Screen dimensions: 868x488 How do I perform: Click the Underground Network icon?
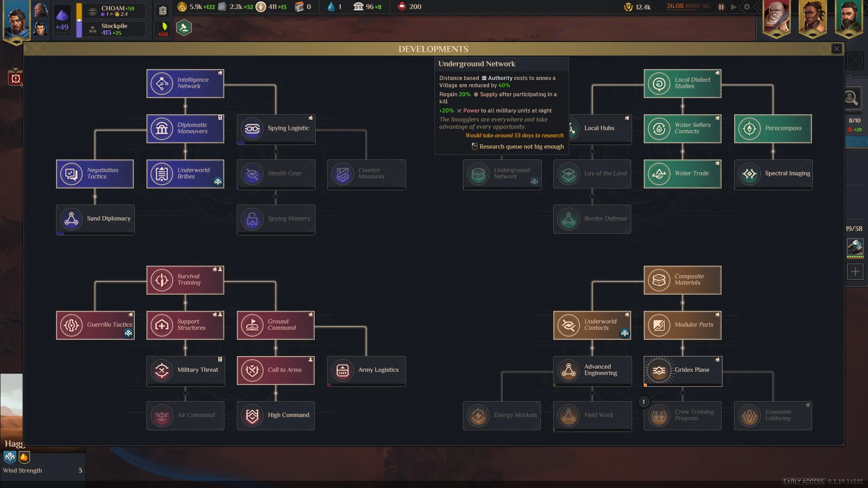(x=478, y=174)
